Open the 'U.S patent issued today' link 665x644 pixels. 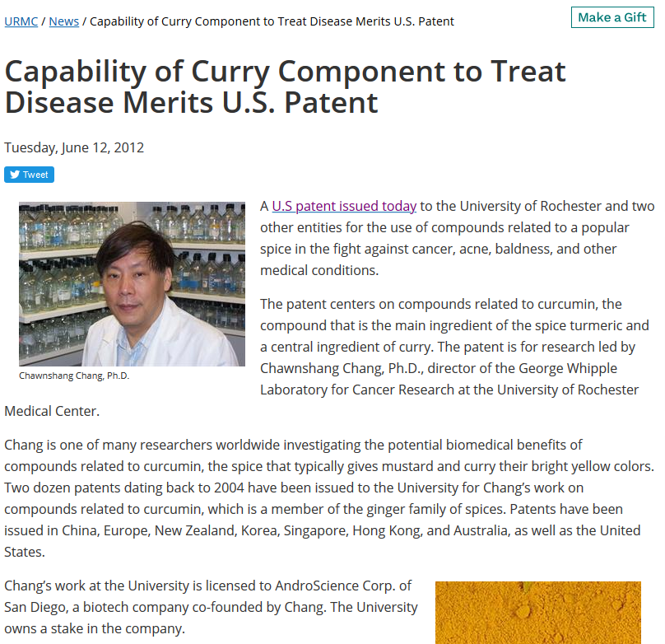344,206
